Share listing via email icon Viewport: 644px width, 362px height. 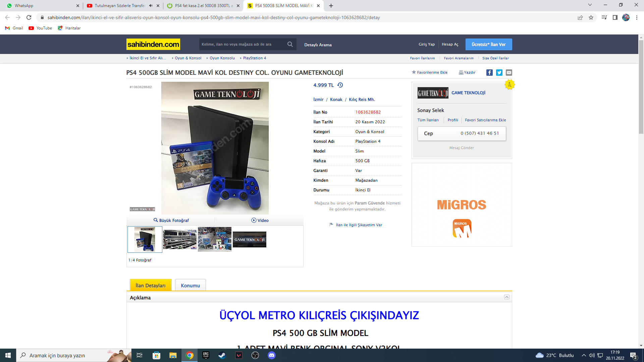pyautogui.click(x=509, y=72)
